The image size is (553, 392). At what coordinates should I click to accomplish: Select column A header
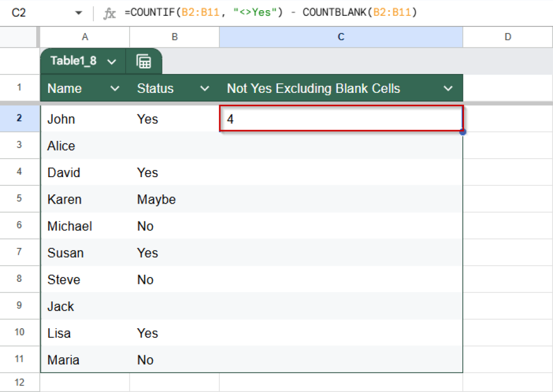point(85,37)
